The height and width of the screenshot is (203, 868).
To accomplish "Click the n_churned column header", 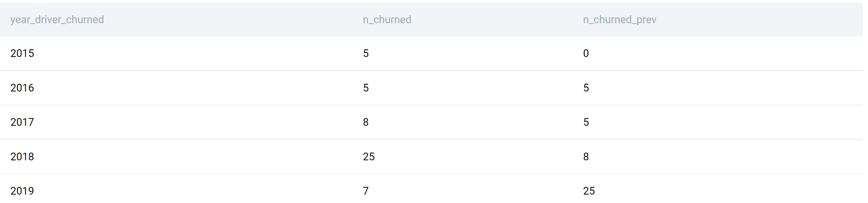I will pos(387,20).
